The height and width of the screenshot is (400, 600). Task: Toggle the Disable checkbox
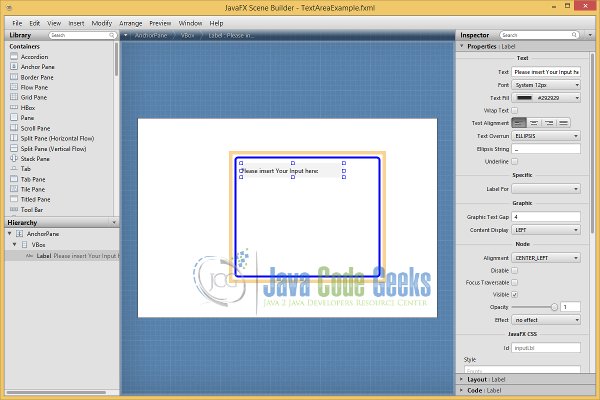coord(515,271)
